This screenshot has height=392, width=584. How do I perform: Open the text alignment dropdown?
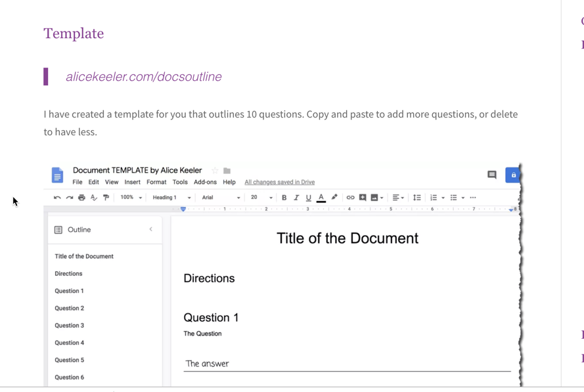(398, 198)
